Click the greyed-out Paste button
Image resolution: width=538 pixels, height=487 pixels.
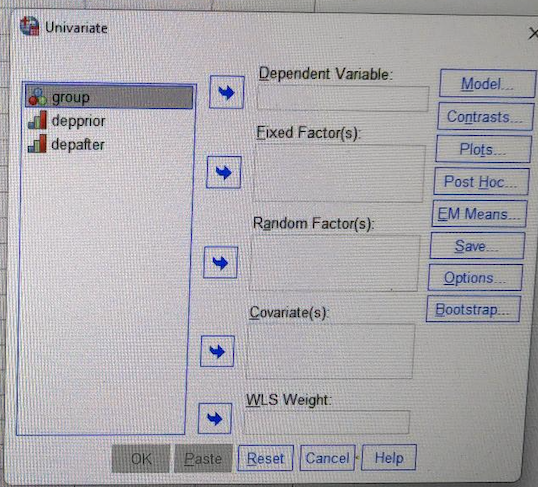click(203, 459)
